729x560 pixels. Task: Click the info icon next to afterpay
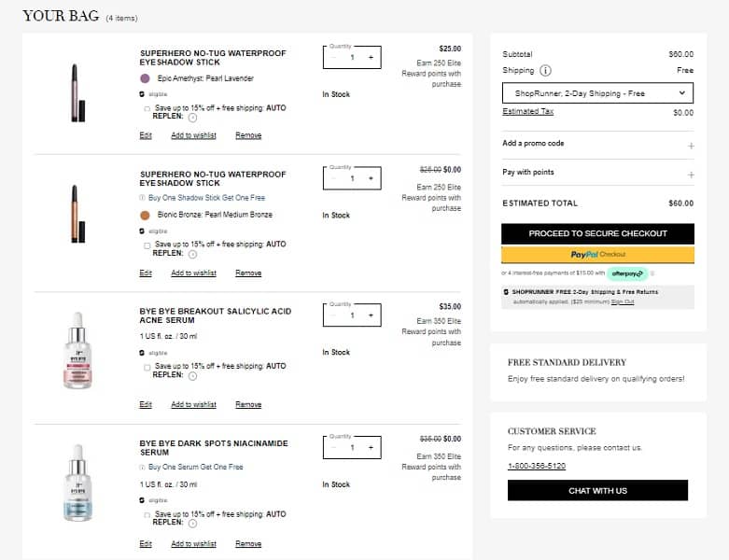tap(652, 273)
